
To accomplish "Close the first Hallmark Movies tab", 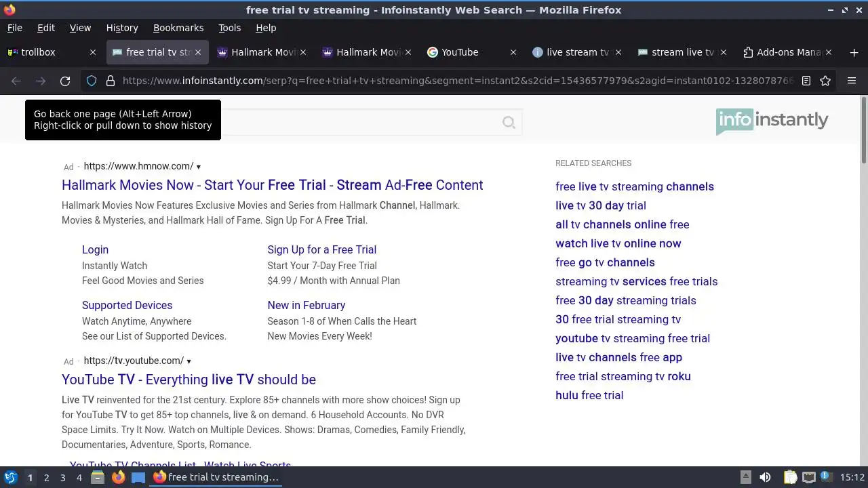I will click(x=303, y=52).
